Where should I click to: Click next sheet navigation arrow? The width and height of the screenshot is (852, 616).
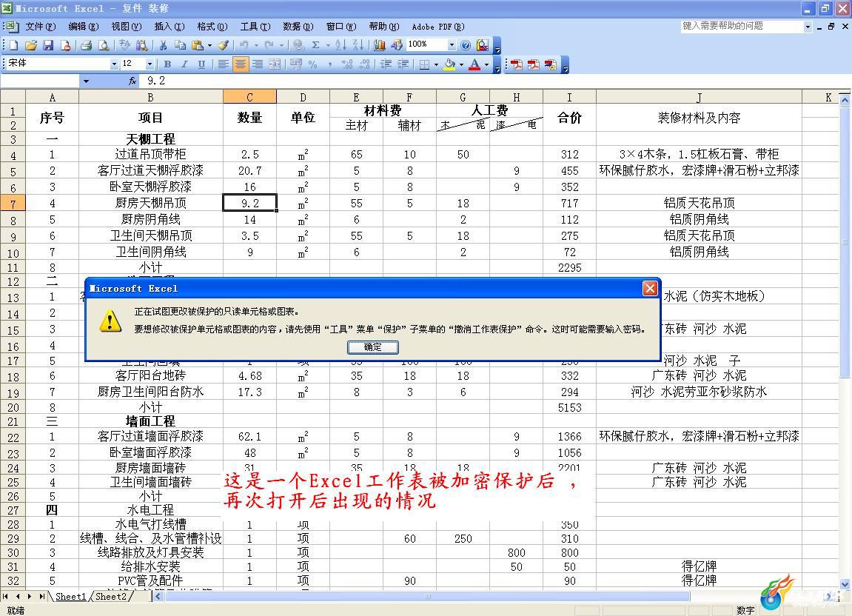pos(30,597)
